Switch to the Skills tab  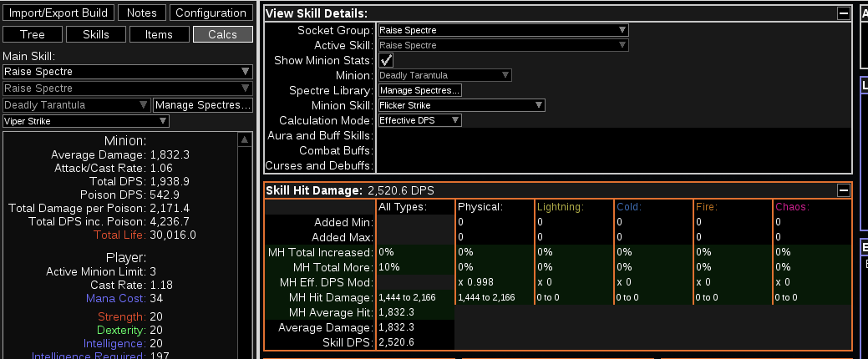(96, 34)
